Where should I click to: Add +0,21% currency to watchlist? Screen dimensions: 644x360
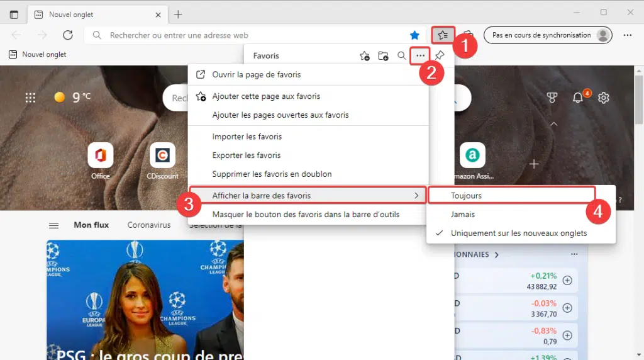tap(567, 280)
